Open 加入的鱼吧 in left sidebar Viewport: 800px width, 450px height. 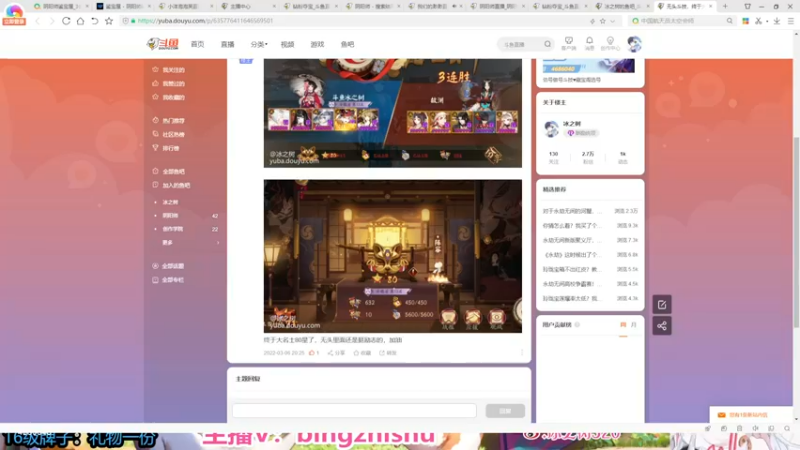176,186
